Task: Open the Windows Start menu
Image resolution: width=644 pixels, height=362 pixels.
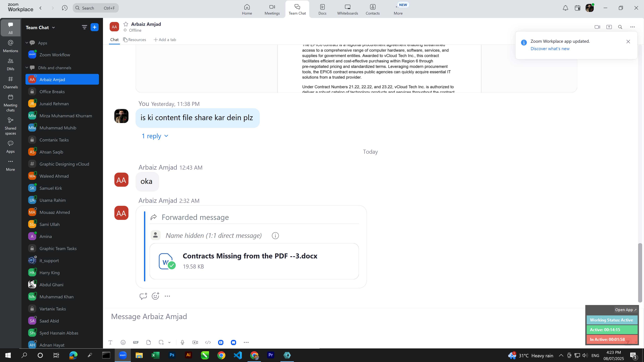Action: click(8, 355)
